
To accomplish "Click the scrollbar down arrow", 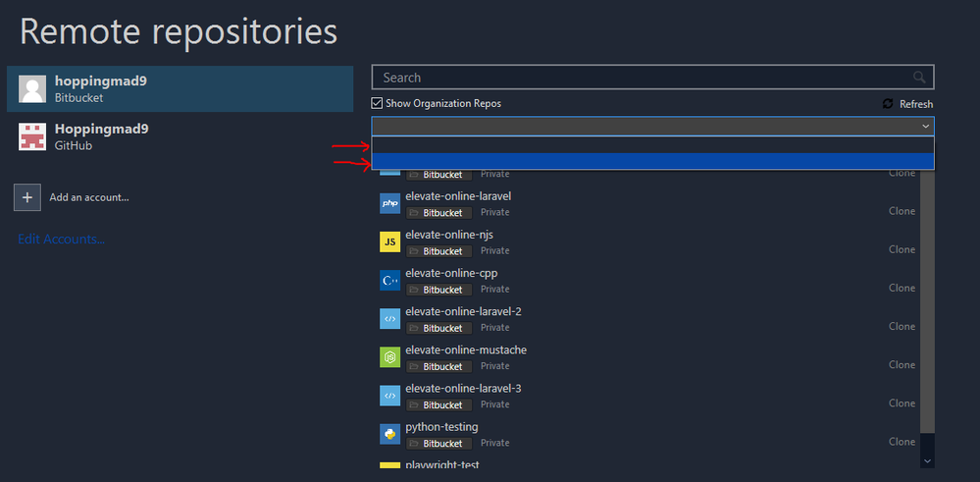I will coord(927,460).
